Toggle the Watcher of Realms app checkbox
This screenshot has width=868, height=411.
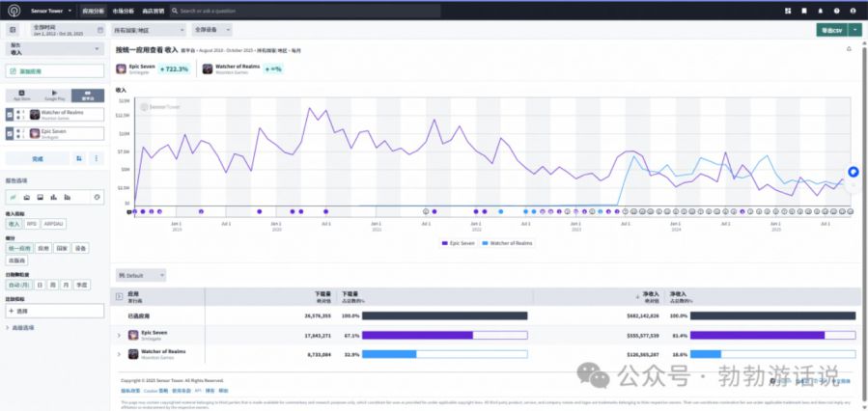click(10, 115)
